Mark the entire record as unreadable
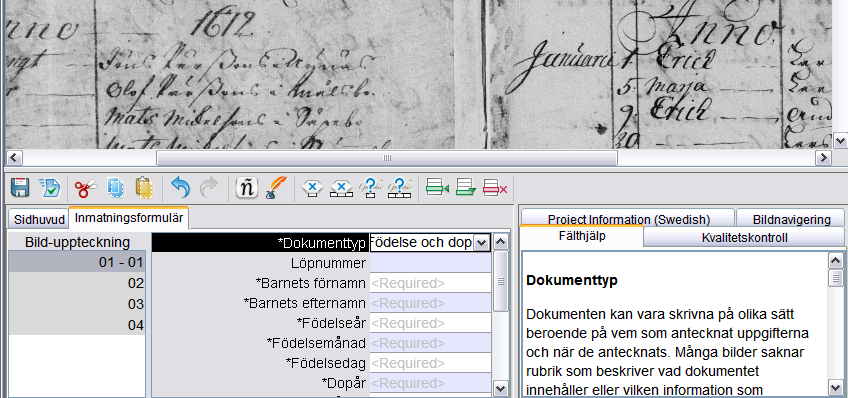 point(400,188)
